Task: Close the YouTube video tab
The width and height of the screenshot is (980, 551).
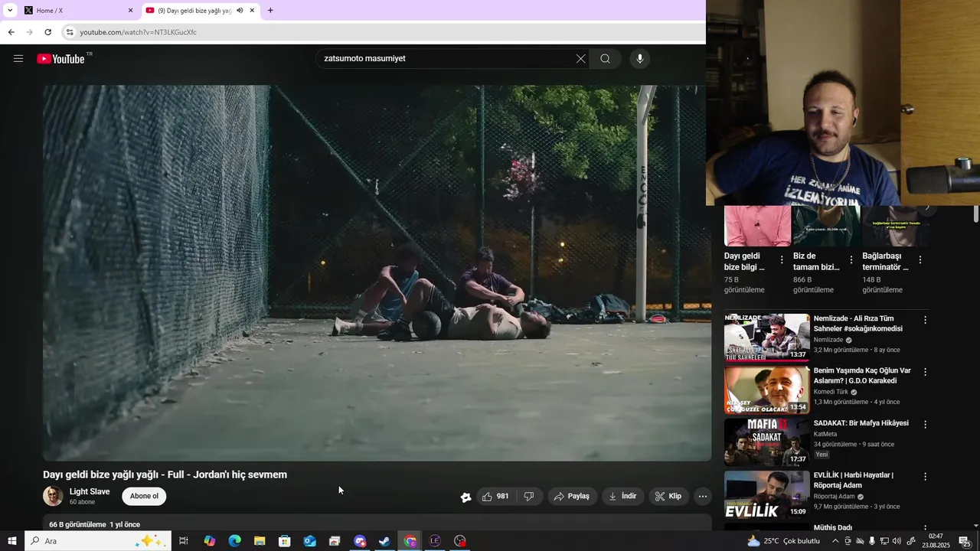Action: point(252,11)
